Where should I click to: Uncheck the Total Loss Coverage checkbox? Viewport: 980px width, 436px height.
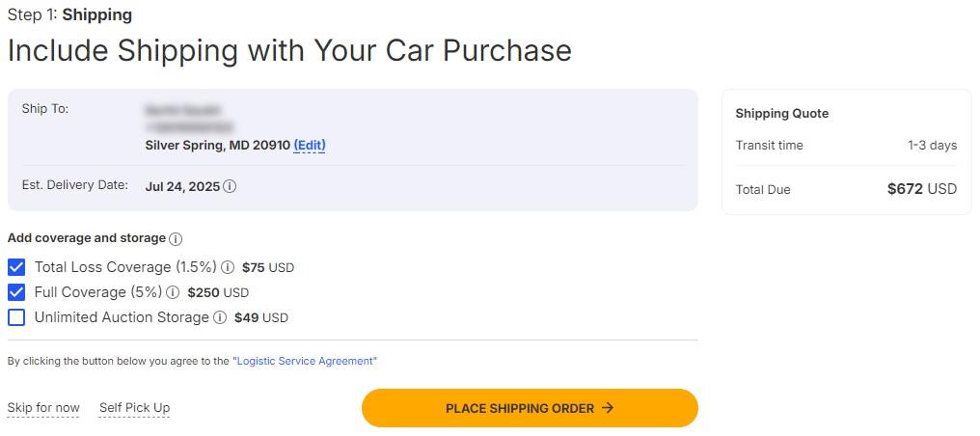coord(16,267)
